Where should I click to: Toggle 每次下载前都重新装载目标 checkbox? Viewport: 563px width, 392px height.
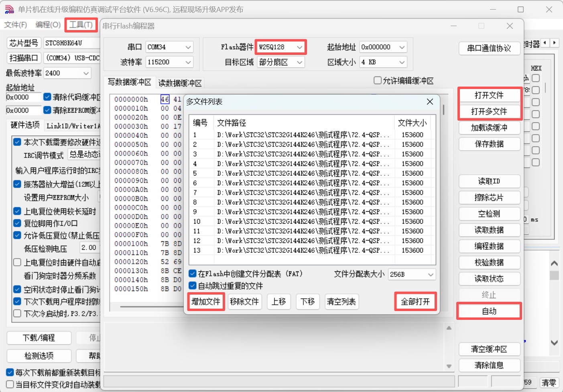tap(10, 372)
